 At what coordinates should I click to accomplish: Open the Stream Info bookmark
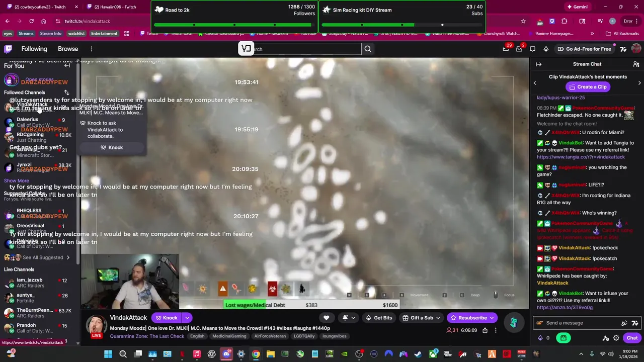point(51,34)
